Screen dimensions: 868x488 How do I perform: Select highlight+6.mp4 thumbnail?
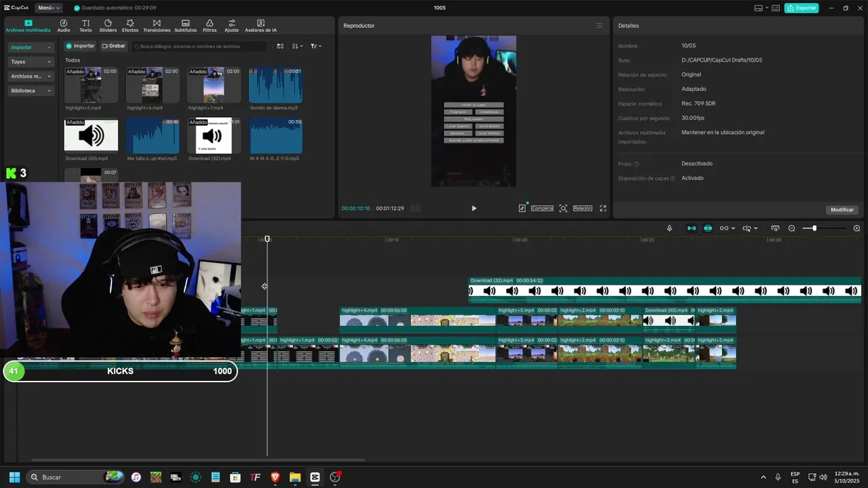point(153,85)
